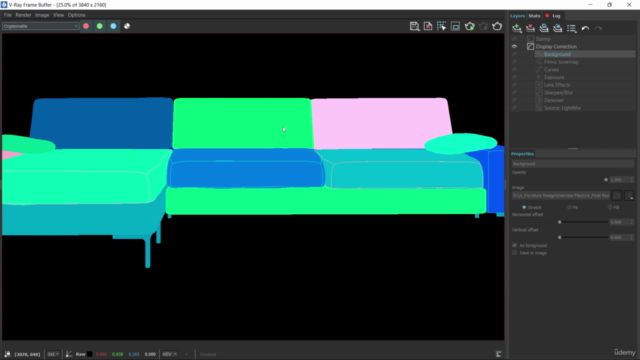The width and height of the screenshot is (640, 360).
Task: Switch to the Stats tab
Action: click(x=534, y=16)
